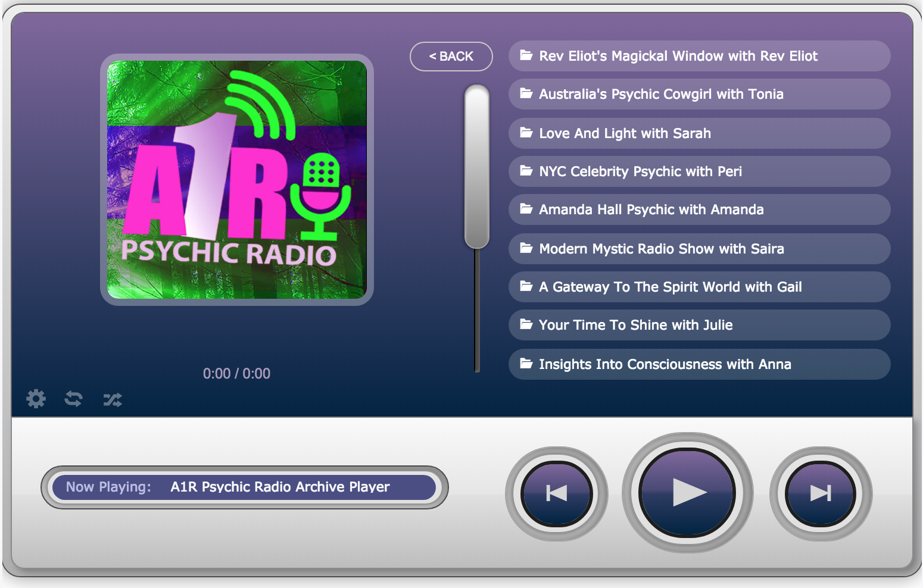923x588 pixels.
Task: Open Australia's Psychic Cowgirl with Tonia archive
Action: point(661,94)
